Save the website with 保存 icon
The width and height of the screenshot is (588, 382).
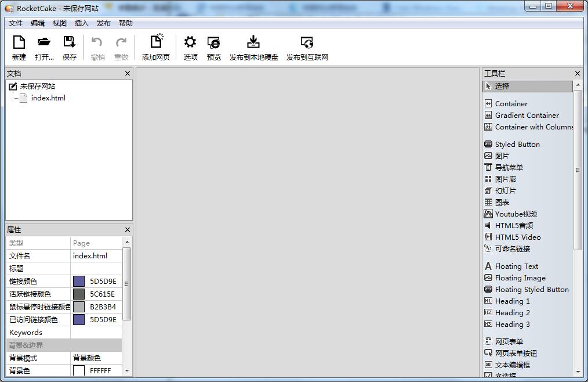click(x=70, y=42)
